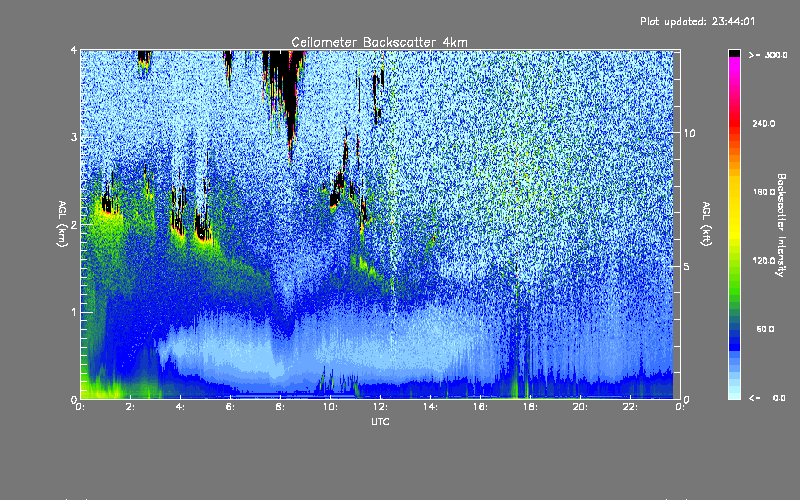800x500 pixels.
Task: Click the "<= 0.0" colorbar value
Action: click(767, 397)
